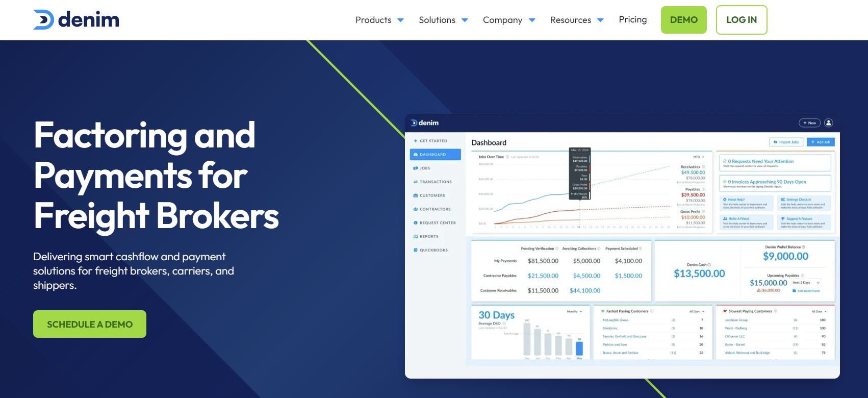Screen dimensions: 868x398
Task: Click the info icon beside Upcoming Payables
Action: coord(803,276)
